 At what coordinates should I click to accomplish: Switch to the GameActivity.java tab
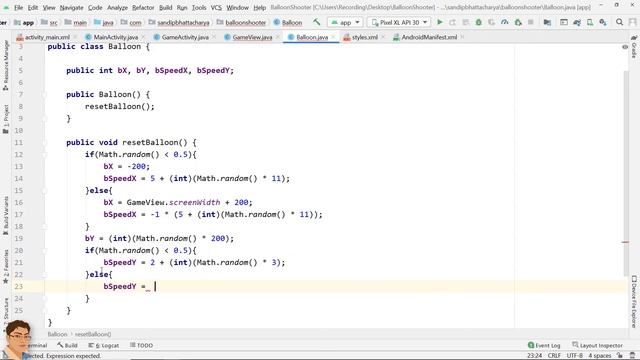tap(185, 37)
